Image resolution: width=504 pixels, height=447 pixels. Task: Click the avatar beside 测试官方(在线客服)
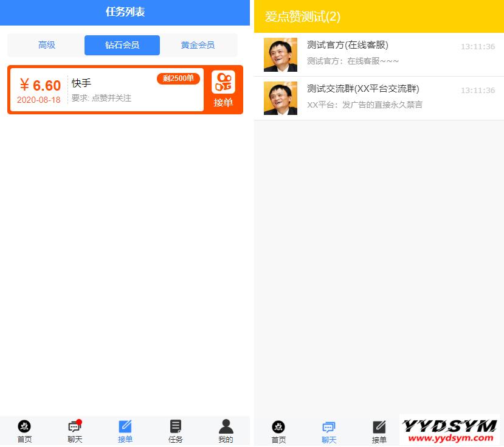click(280, 55)
